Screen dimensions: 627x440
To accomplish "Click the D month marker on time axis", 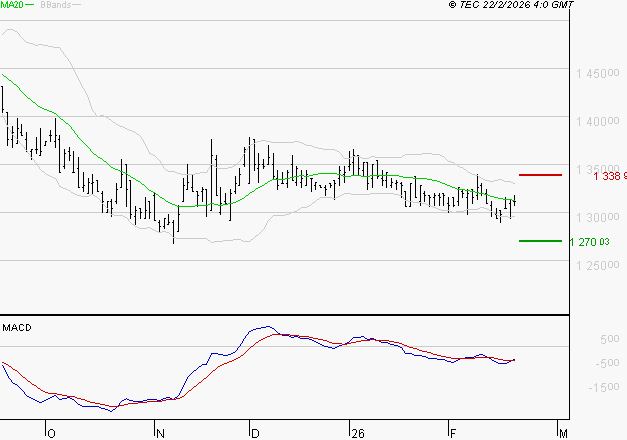I will tap(255, 434).
